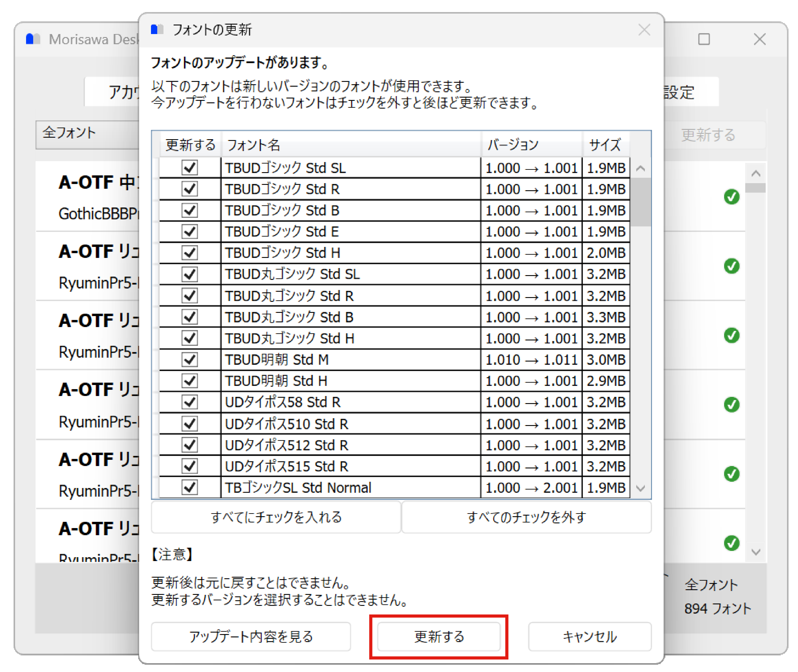Toggle checkbox for TBUD丸ゴシック Std H
Viewport: 798px width, 672px height.
(x=190, y=338)
